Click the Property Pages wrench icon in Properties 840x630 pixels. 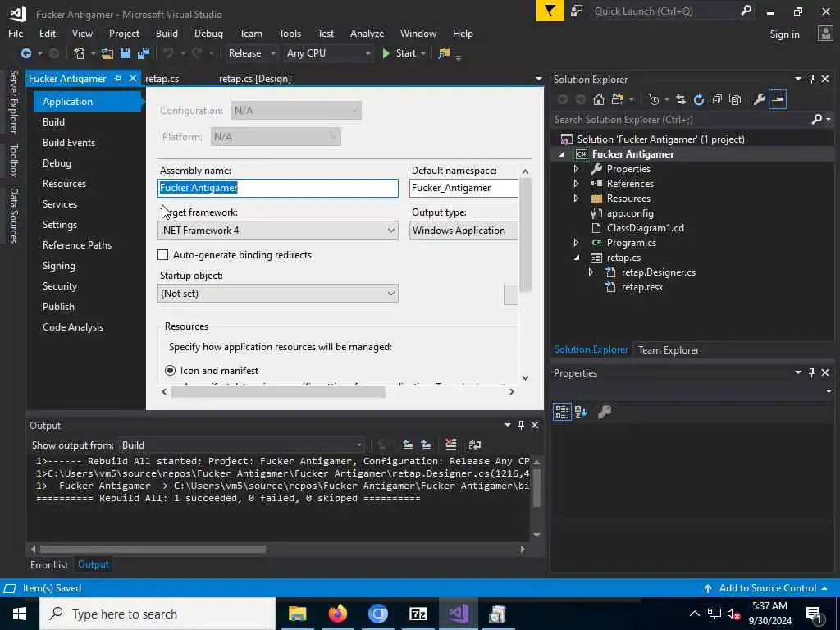point(605,412)
